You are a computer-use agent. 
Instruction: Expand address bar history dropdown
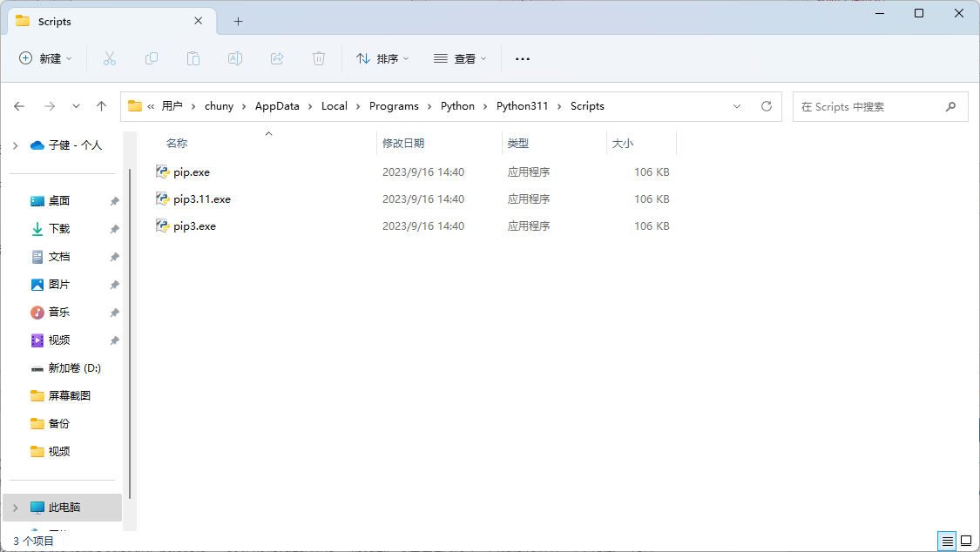coord(737,106)
